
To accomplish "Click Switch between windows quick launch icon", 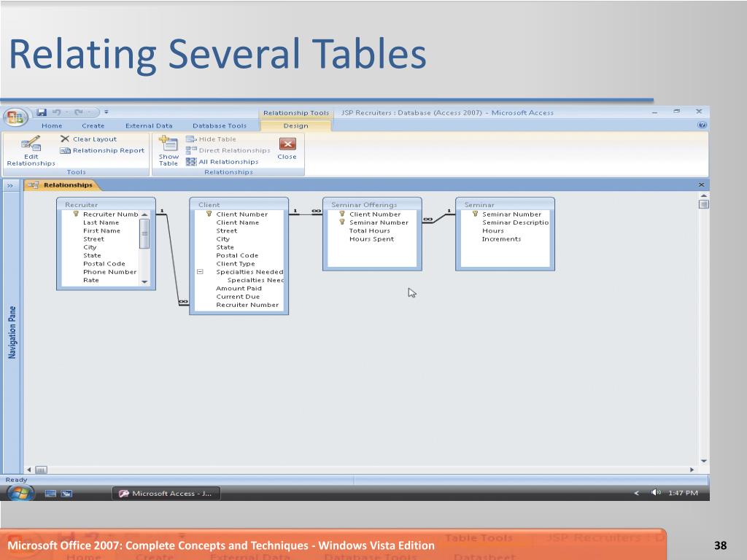I will pyautogui.click(x=66, y=494).
